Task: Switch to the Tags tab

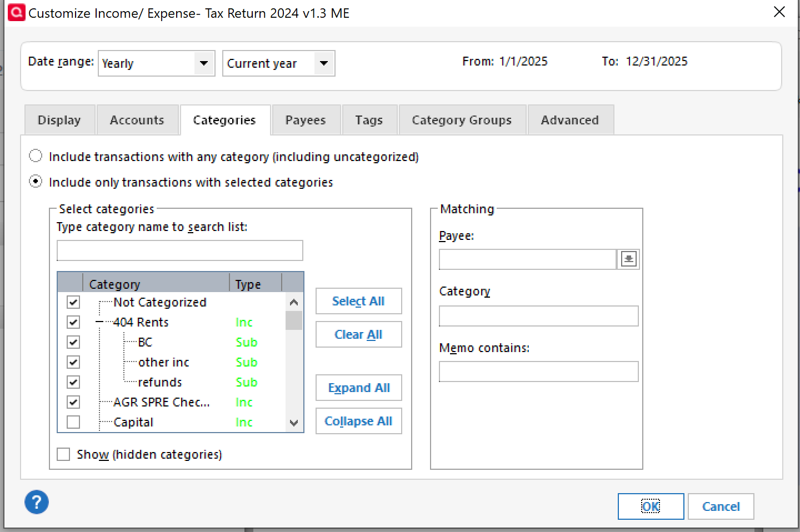Action: [x=369, y=120]
